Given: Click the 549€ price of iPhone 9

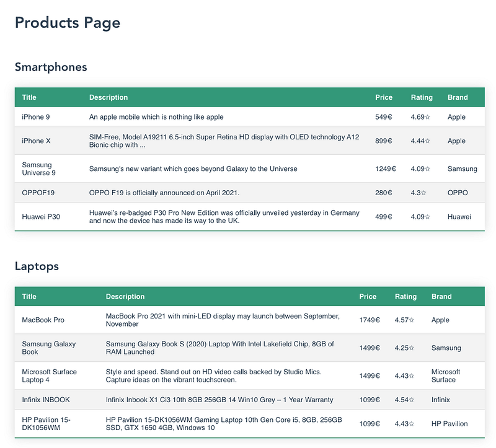Looking at the screenshot, I should (x=383, y=117).
